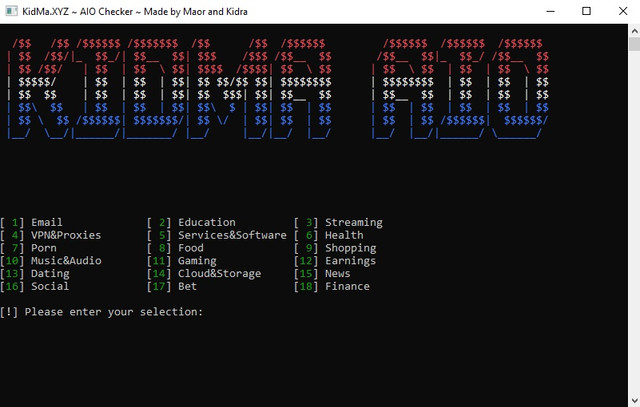Screen dimensions: 640x407
Task: Click the green number 10 in brackets
Action: click(x=12, y=261)
